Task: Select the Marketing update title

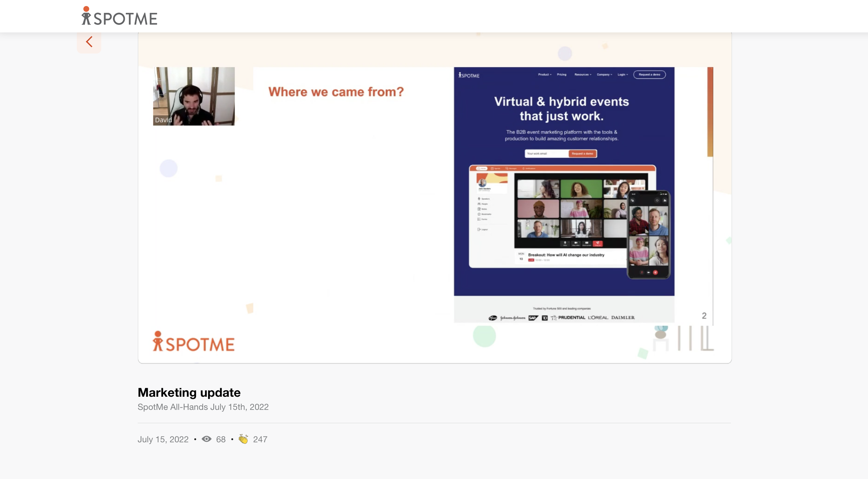Action: coord(189,392)
